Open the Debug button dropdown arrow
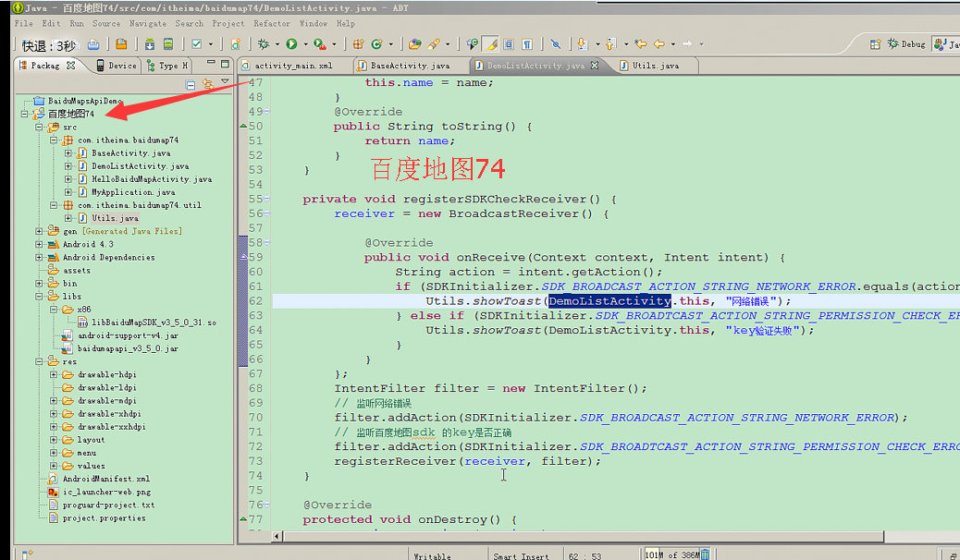This screenshot has width=960, height=560. pyautogui.click(x=277, y=44)
